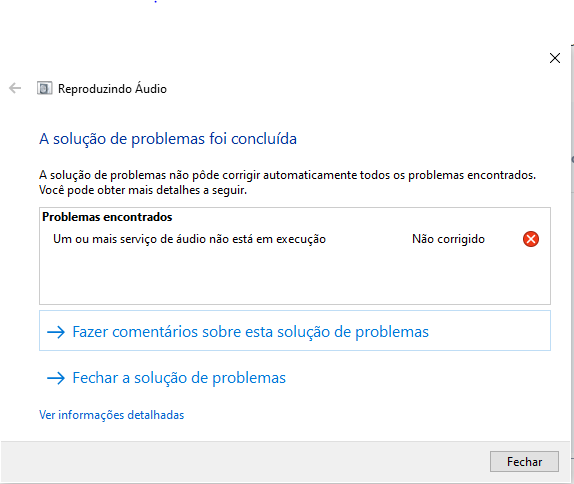Click the Reproduzindo Áudio title text
Viewport: 574px width, 484px height.
tap(112, 89)
